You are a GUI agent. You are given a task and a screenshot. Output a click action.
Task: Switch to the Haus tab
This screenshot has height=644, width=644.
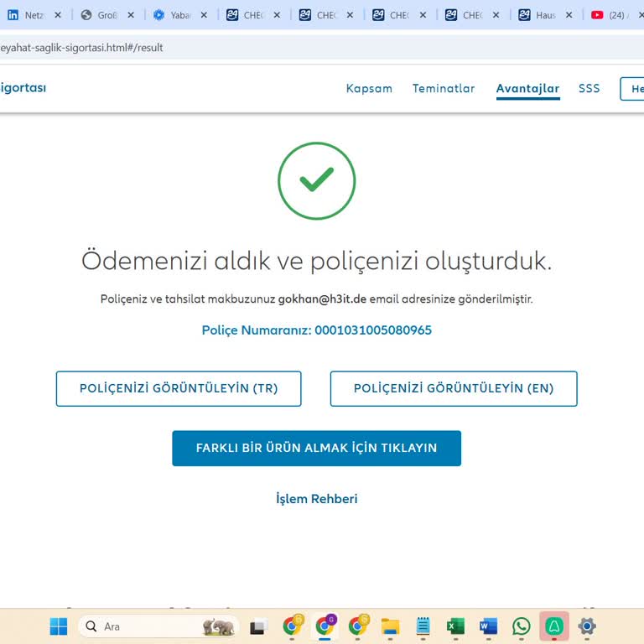coord(538,15)
